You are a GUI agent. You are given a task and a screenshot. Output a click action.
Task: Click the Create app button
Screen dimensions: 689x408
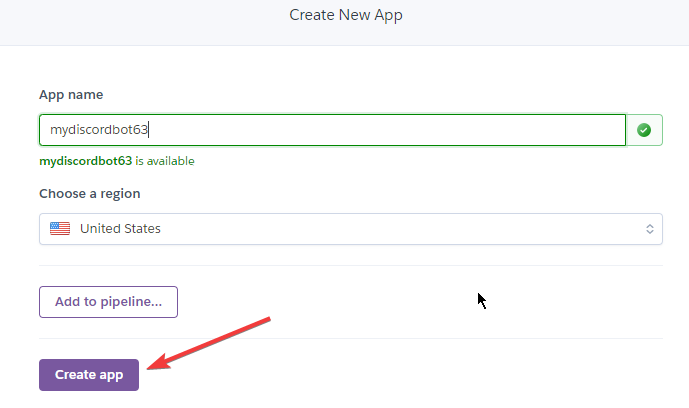(89, 375)
